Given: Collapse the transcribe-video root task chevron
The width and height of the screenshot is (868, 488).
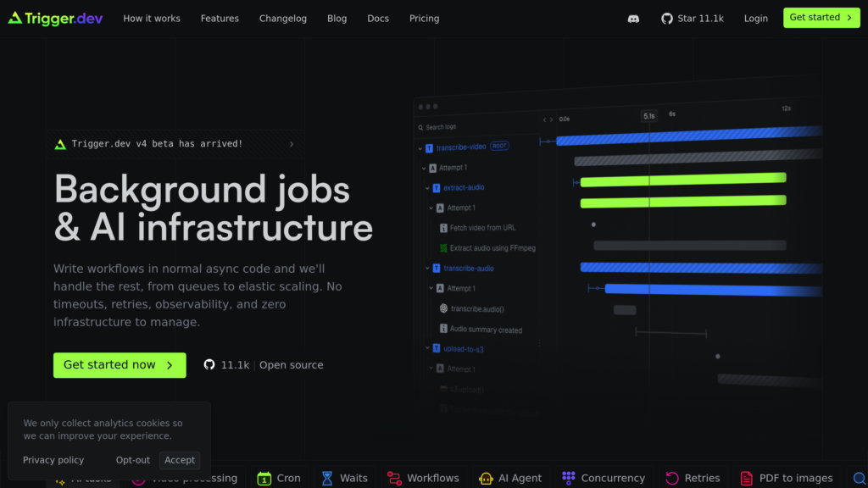Looking at the screenshot, I should point(420,147).
